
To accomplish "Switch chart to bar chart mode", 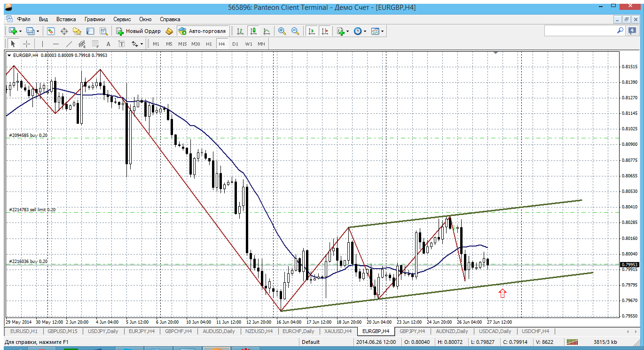I will (240, 31).
